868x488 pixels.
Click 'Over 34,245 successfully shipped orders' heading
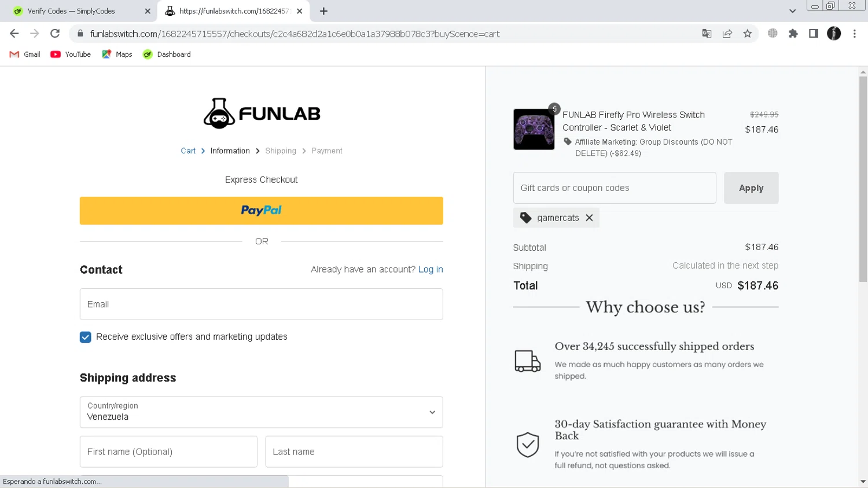654,346
